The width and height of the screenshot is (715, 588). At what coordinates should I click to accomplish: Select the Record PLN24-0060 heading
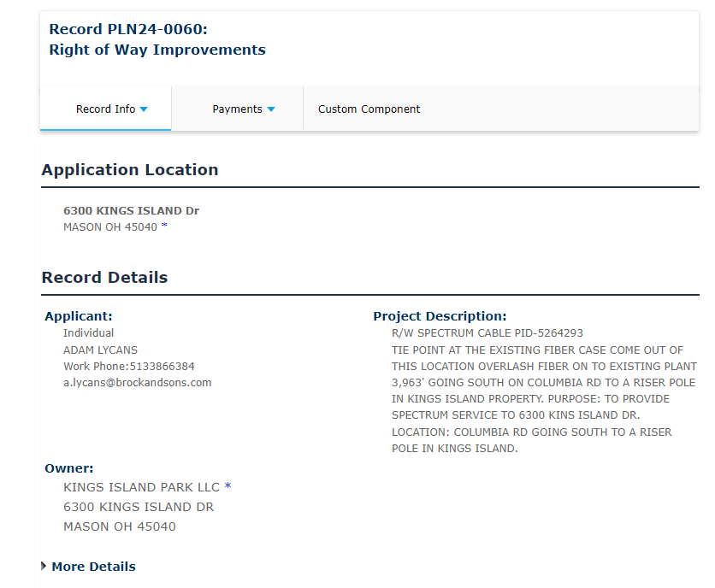(128, 29)
